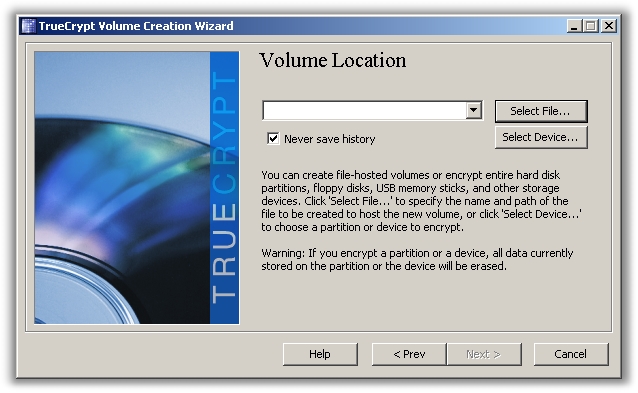
Task: Cancel the volume creation wizard
Action: (x=571, y=354)
